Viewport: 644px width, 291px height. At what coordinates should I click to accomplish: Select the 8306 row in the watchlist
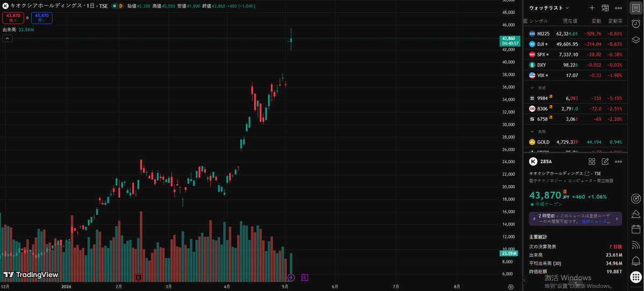[576, 108]
